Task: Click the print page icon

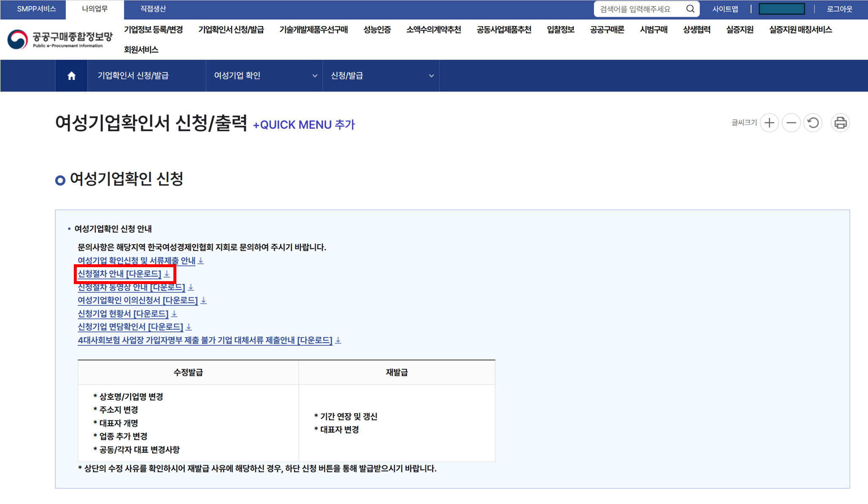Action: pyautogui.click(x=840, y=123)
